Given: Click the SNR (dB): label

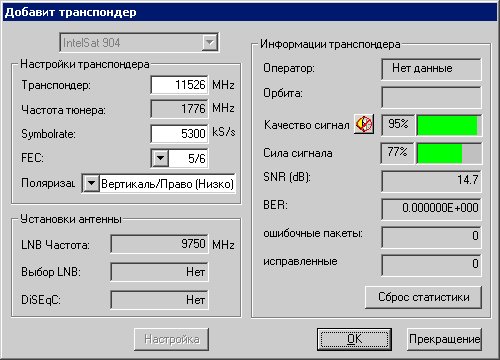Looking at the screenshot, I should click(287, 177).
